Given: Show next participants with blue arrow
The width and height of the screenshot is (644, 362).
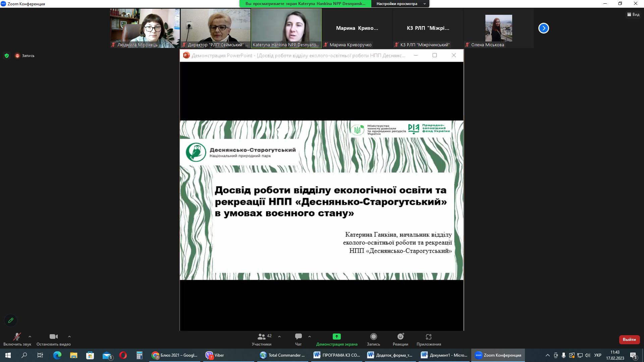Looking at the screenshot, I should pyautogui.click(x=543, y=28).
